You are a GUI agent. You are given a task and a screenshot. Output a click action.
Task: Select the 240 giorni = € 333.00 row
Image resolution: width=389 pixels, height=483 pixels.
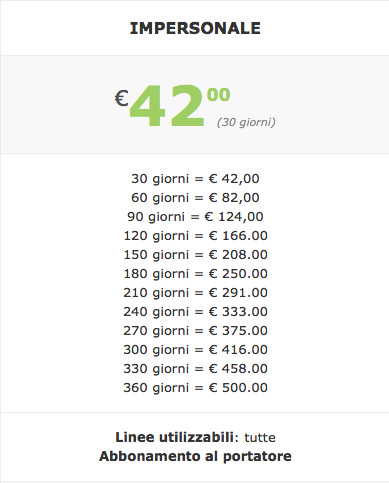195,312
